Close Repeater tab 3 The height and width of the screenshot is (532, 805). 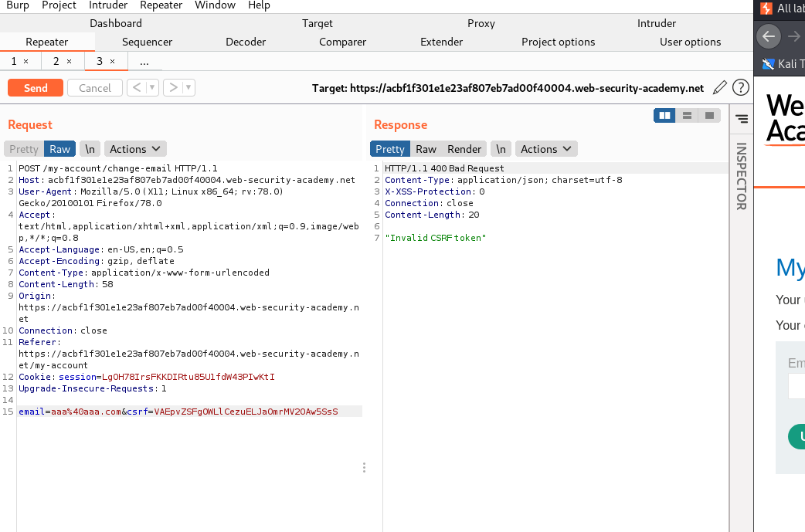click(x=113, y=62)
